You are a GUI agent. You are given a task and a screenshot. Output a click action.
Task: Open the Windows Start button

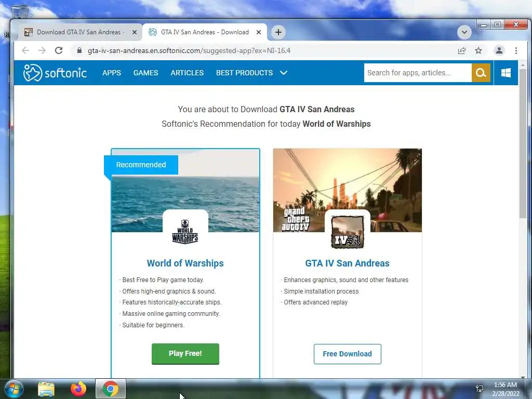click(x=14, y=389)
